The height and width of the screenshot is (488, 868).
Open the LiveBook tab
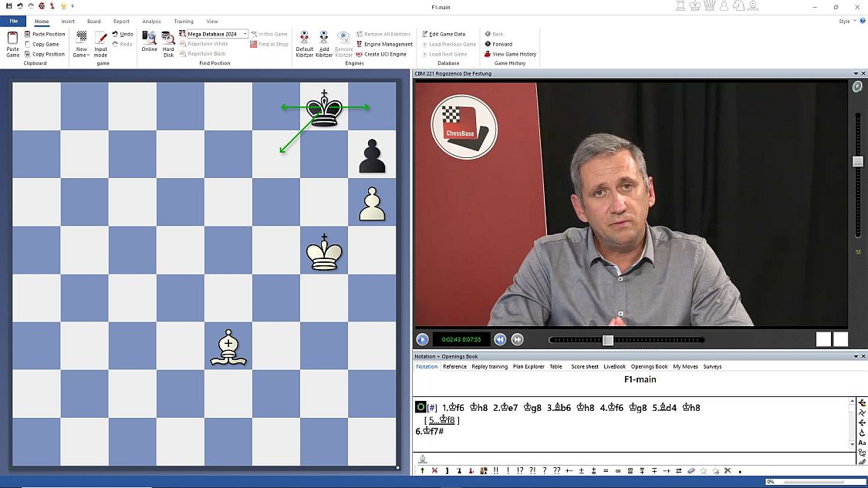click(x=614, y=366)
